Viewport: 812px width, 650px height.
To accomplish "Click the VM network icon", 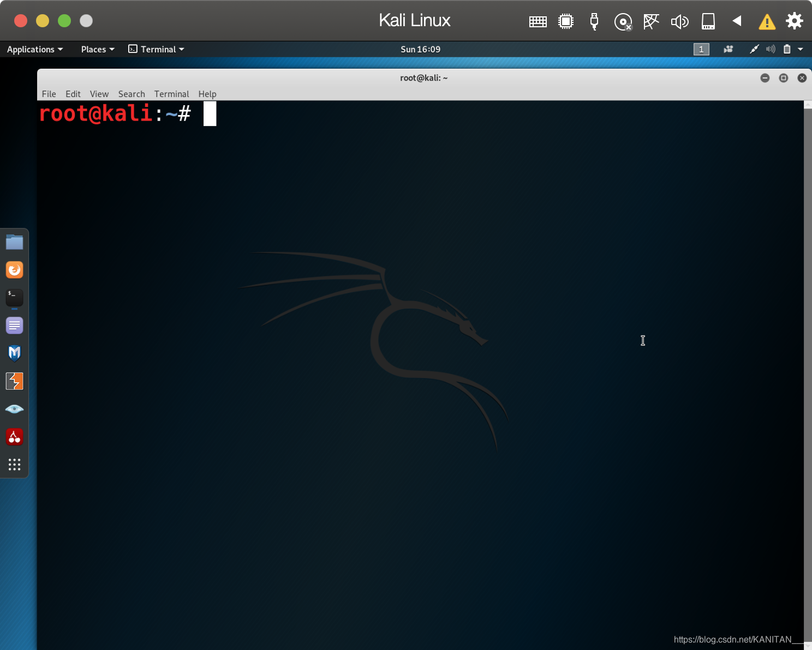I will 651,21.
